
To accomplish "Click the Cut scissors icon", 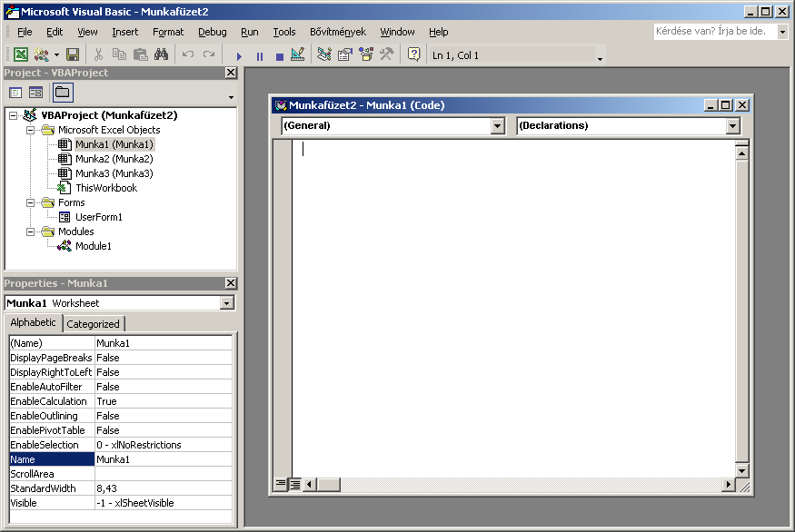I will coord(98,54).
